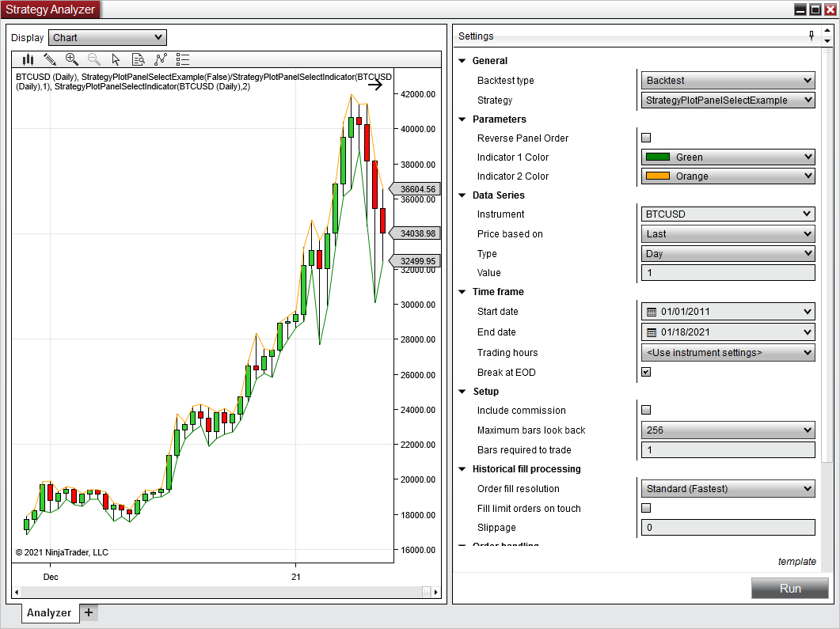Open the Trading hours dropdown
Viewport: 840px width, 629px height.
(x=728, y=352)
